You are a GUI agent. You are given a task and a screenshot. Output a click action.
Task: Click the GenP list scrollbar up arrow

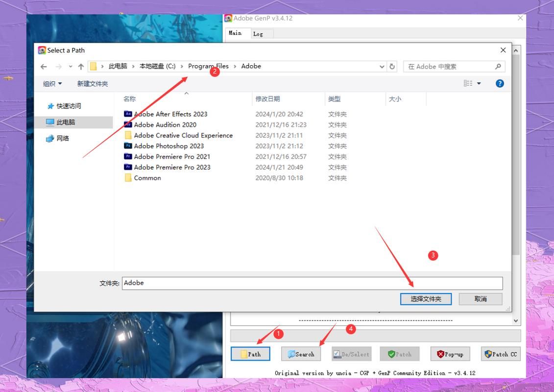pyautogui.click(x=516, y=50)
